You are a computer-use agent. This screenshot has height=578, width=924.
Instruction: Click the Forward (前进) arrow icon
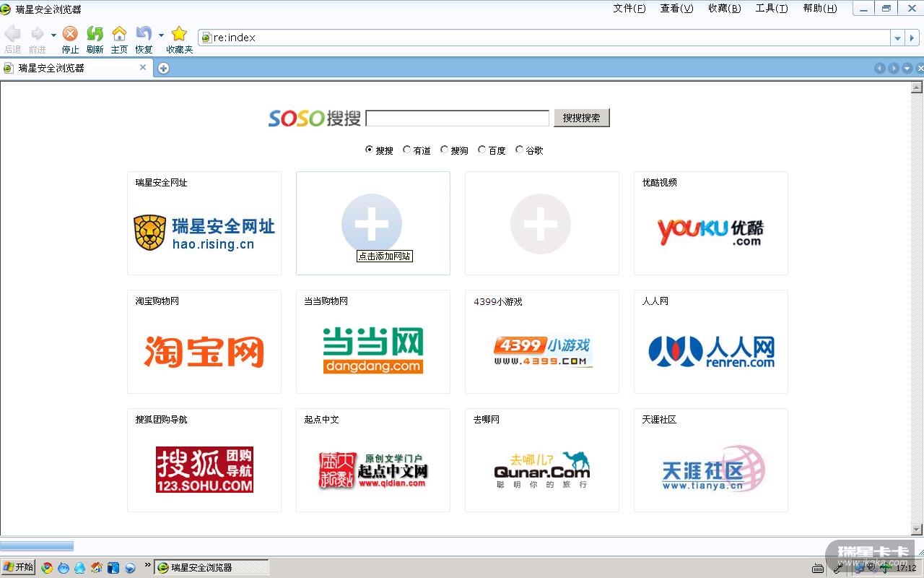37,34
